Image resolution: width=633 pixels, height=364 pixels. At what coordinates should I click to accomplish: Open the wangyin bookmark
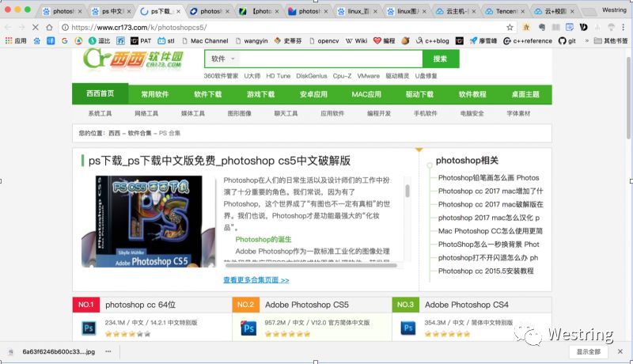(x=252, y=41)
